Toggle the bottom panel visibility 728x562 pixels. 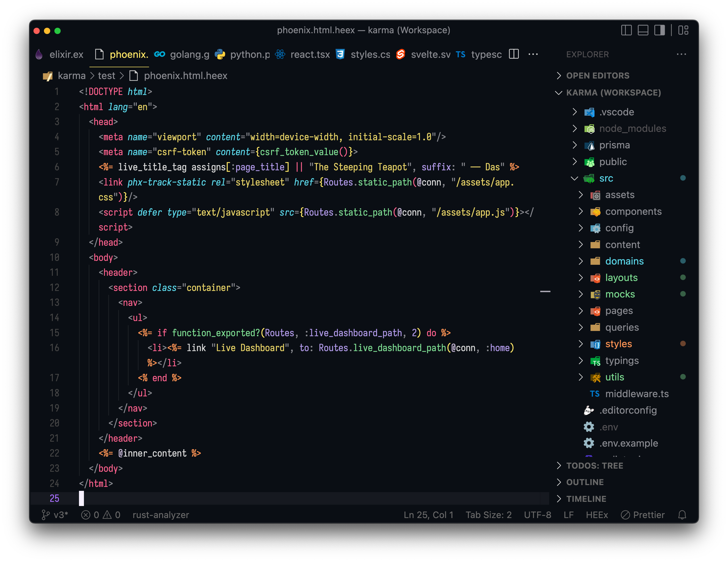[x=643, y=30]
